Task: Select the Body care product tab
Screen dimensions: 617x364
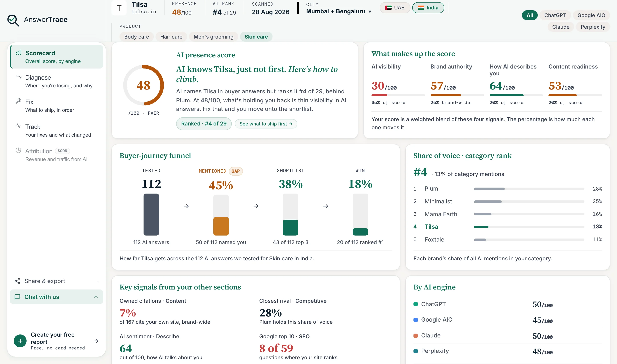Action: tap(136, 37)
